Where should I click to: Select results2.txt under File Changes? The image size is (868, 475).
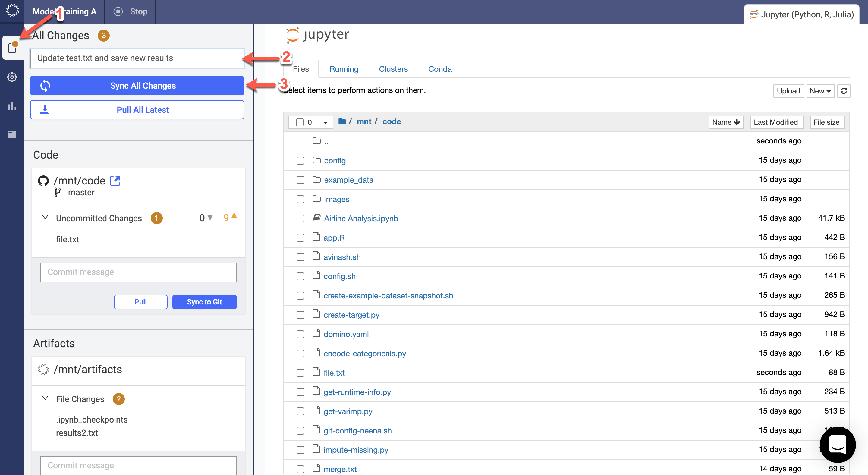[77, 433]
